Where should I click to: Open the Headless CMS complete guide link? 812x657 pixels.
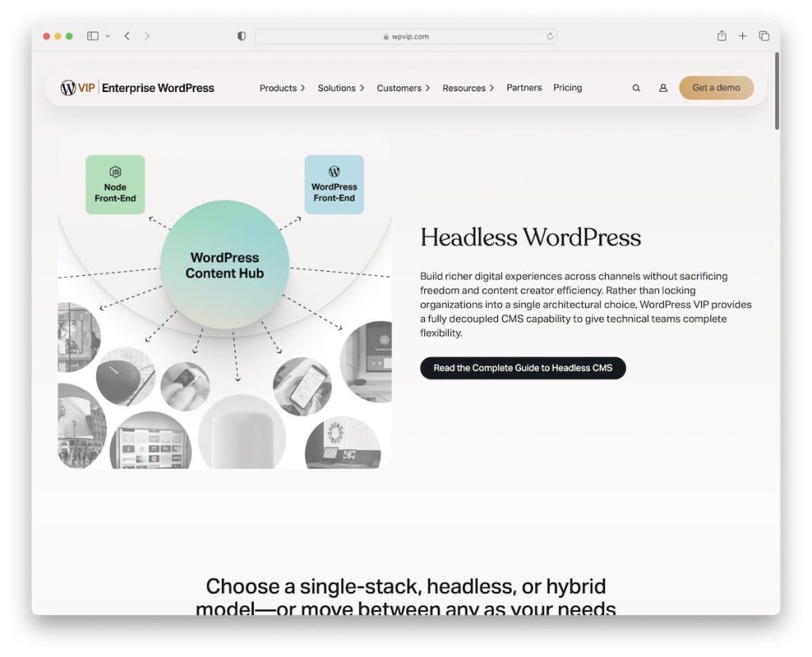pos(523,368)
